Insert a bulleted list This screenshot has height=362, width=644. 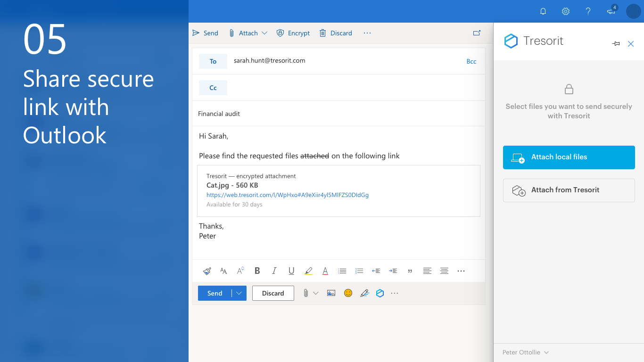(x=342, y=271)
